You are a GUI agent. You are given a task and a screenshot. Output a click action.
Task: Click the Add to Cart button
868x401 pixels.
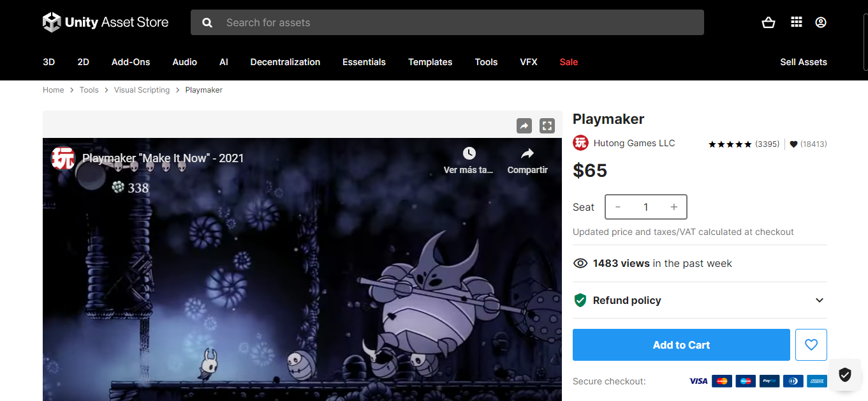pos(681,345)
